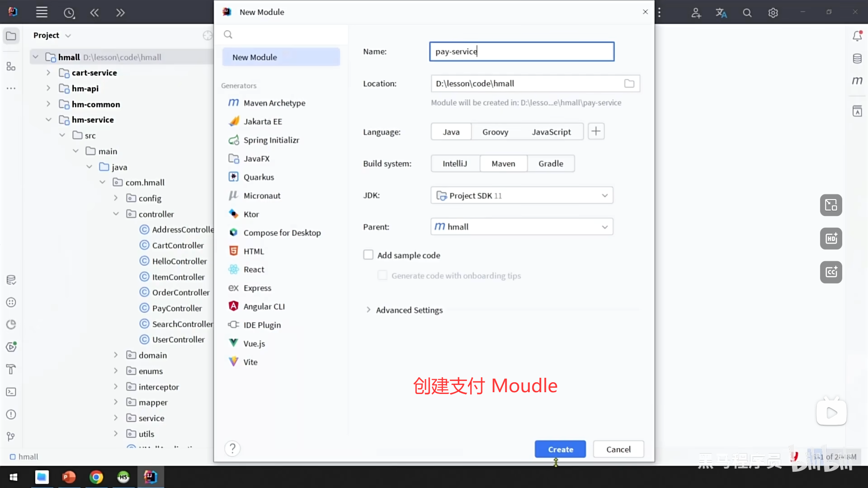Select Maven Archetype generator
Image resolution: width=868 pixels, height=488 pixels.
pyautogui.click(x=274, y=103)
